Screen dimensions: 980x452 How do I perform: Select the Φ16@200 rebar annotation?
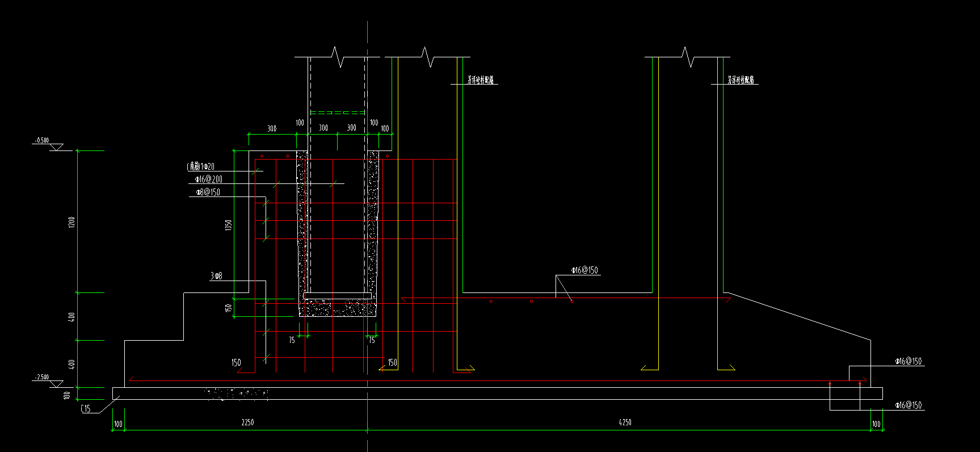pos(208,179)
